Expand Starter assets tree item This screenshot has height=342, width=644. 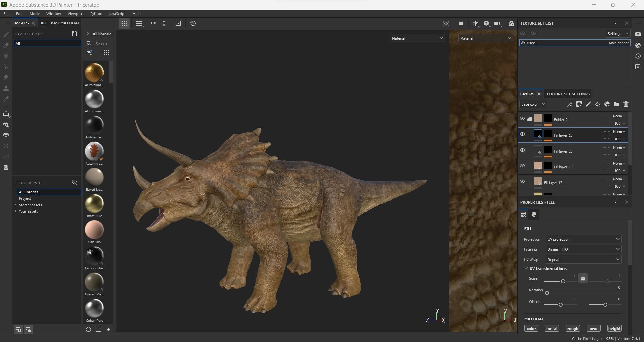pos(15,205)
